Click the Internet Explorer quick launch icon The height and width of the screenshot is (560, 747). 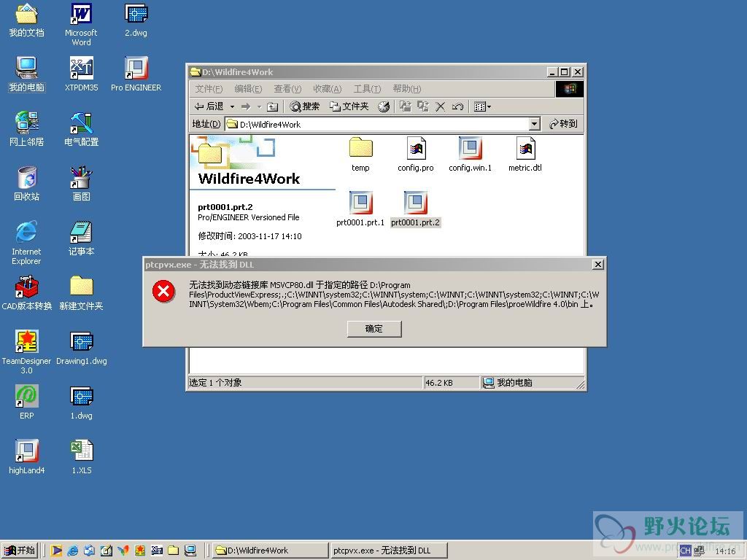pos(73,551)
